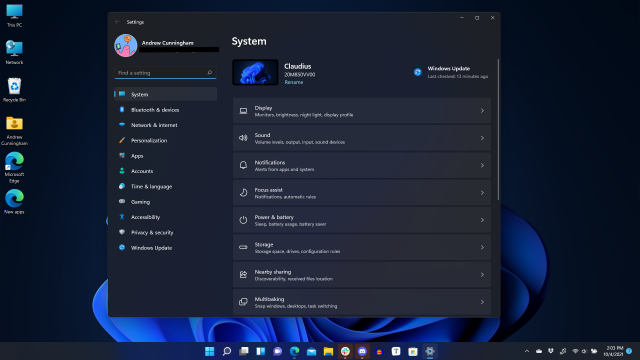Open Discord from the taskbar
The width and height of the screenshot is (640, 360).
click(x=362, y=351)
